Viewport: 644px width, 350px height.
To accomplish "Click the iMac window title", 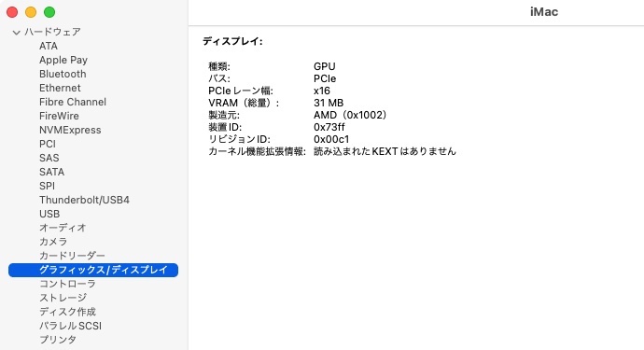I will [544, 12].
